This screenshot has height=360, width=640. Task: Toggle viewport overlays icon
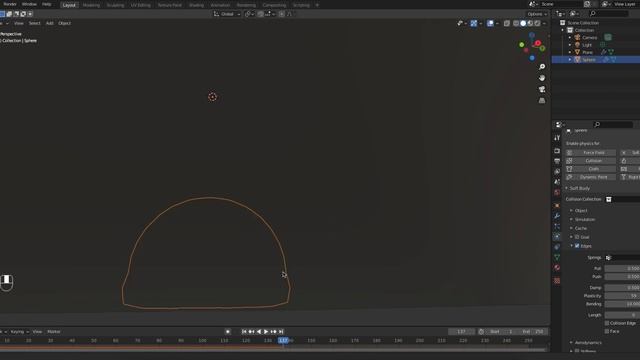[x=490, y=23]
